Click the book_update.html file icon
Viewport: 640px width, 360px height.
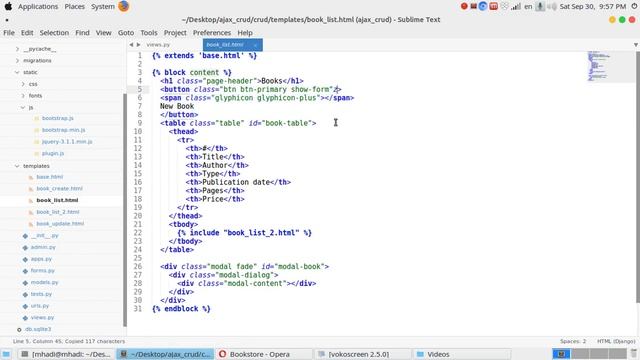(x=31, y=224)
